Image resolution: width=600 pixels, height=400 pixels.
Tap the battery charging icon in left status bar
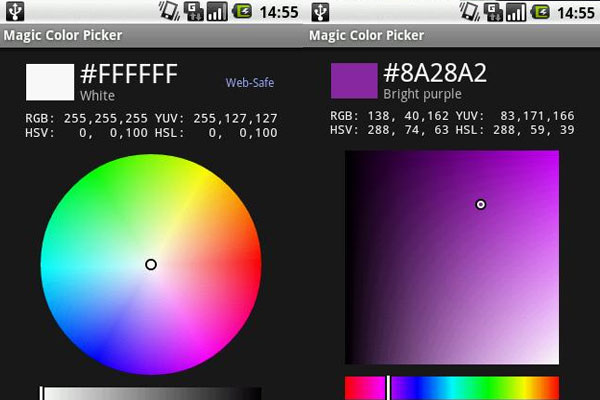242,11
